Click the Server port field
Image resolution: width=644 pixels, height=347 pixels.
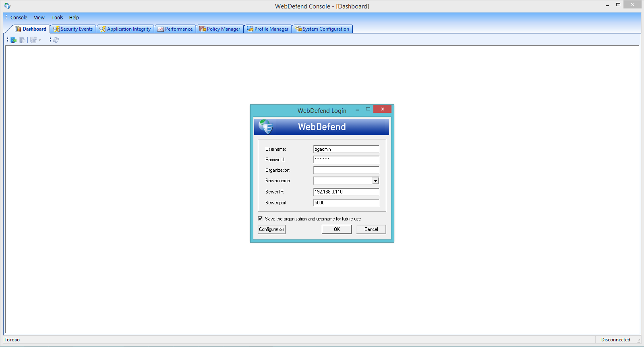click(x=346, y=203)
